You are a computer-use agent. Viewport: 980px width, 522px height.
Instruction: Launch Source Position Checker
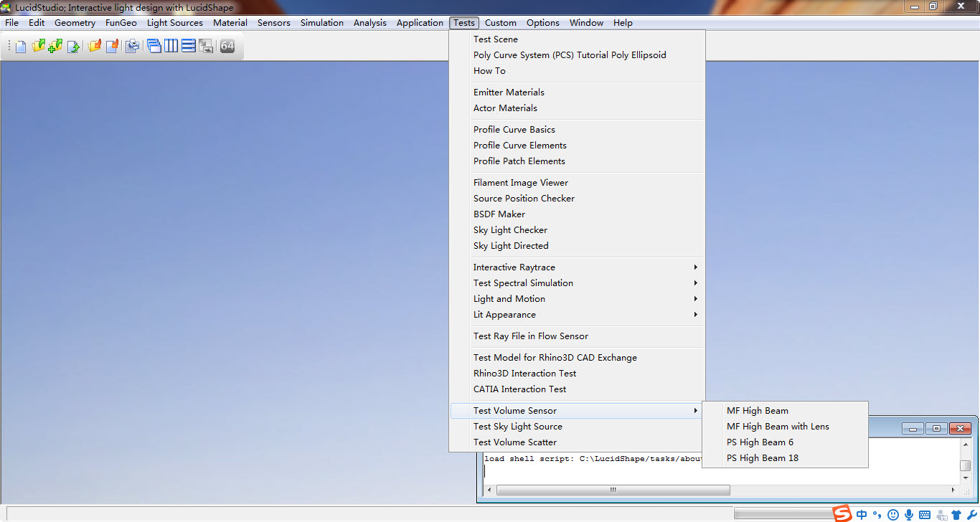tap(577, 199)
